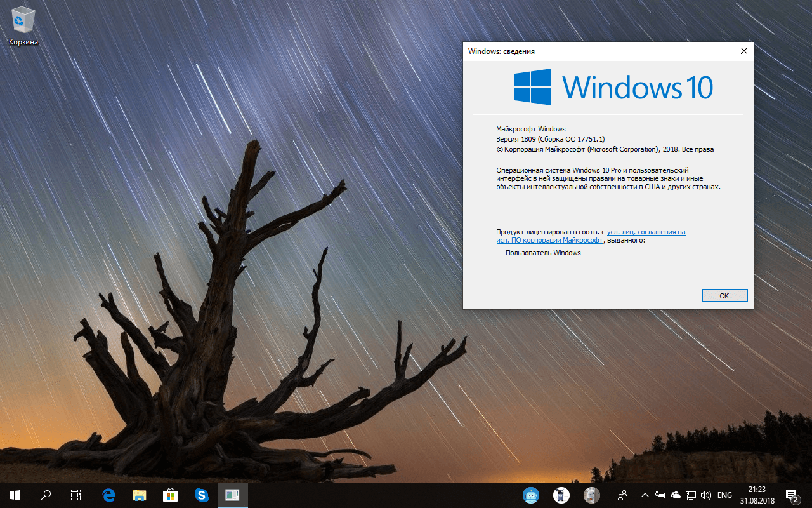The height and width of the screenshot is (508, 812).
Task: Open the Action Center notifications
Action: click(792, 495)
